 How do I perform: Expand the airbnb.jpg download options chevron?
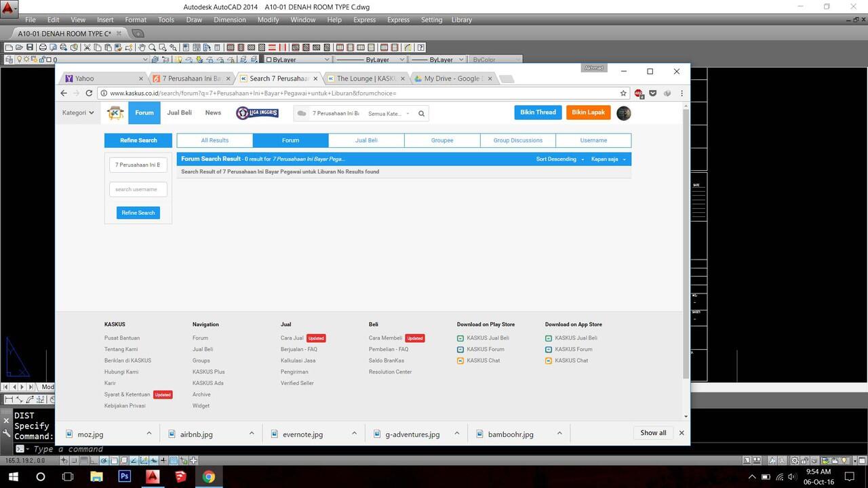tap(252, 433)
